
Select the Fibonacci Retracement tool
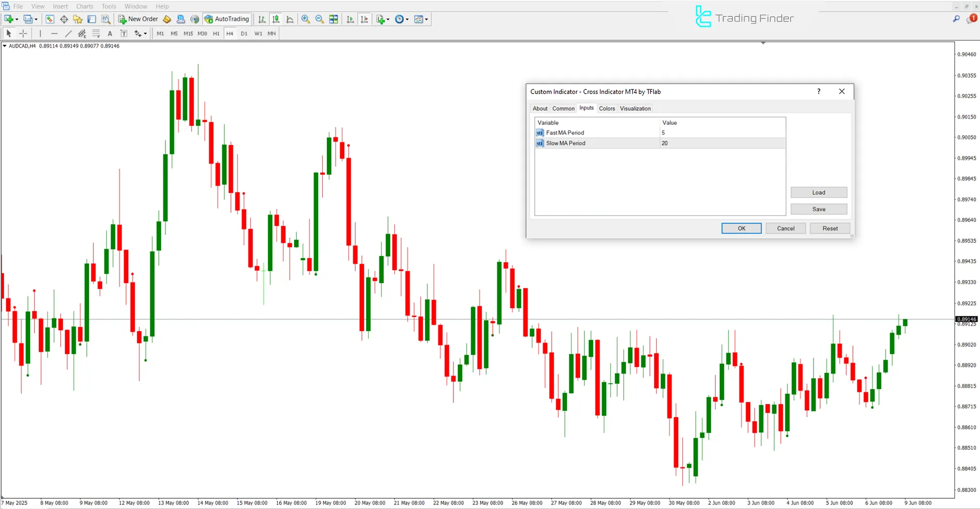coord(96,33)
